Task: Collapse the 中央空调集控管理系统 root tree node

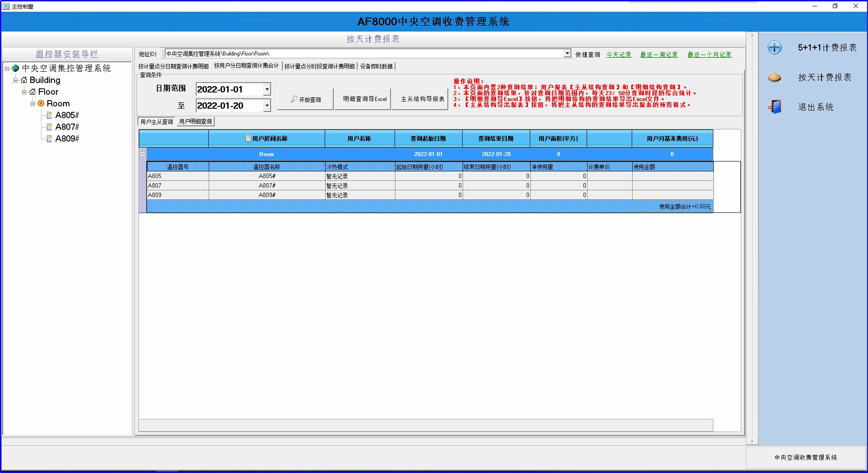Action: 7,69
